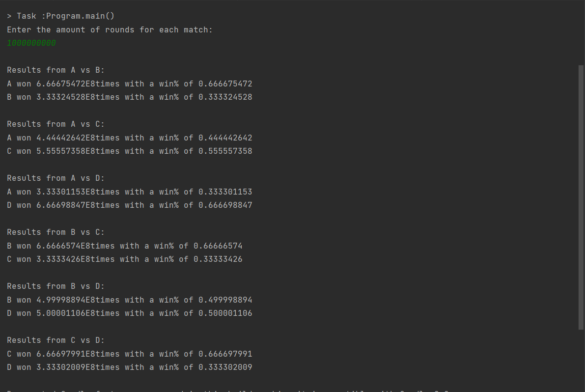Image resolution: width=585 pixels, height=392 pixels.
Task: Click the "Results from A vs B:" heading
Action: tap(56, 70)
